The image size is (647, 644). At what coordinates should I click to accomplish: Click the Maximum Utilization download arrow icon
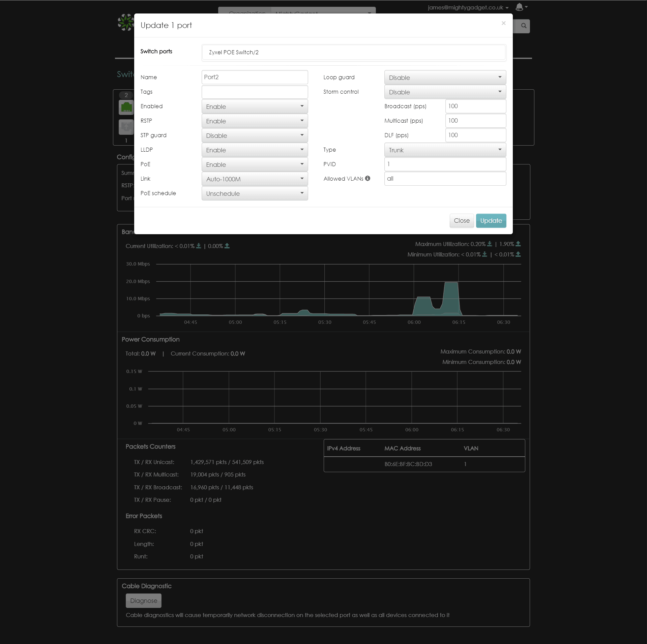[x=490, y=244]
